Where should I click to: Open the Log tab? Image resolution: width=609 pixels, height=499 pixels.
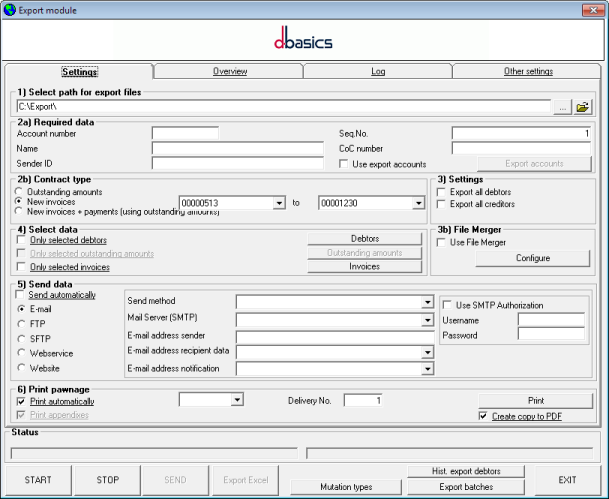click(x=378, y=71)
